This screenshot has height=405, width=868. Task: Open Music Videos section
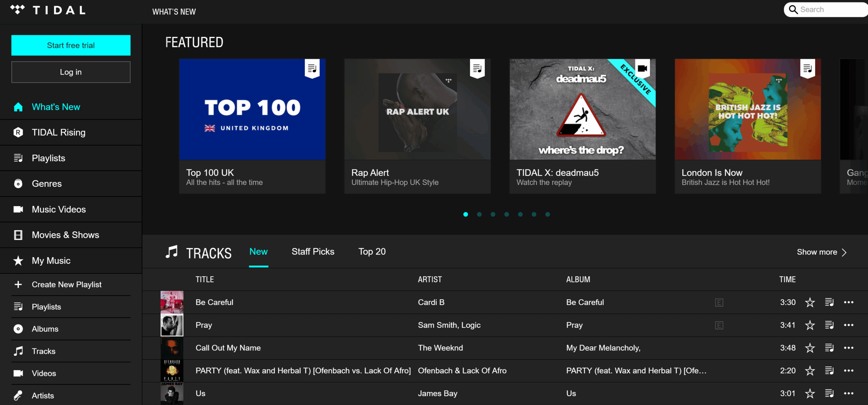point(71,209)
